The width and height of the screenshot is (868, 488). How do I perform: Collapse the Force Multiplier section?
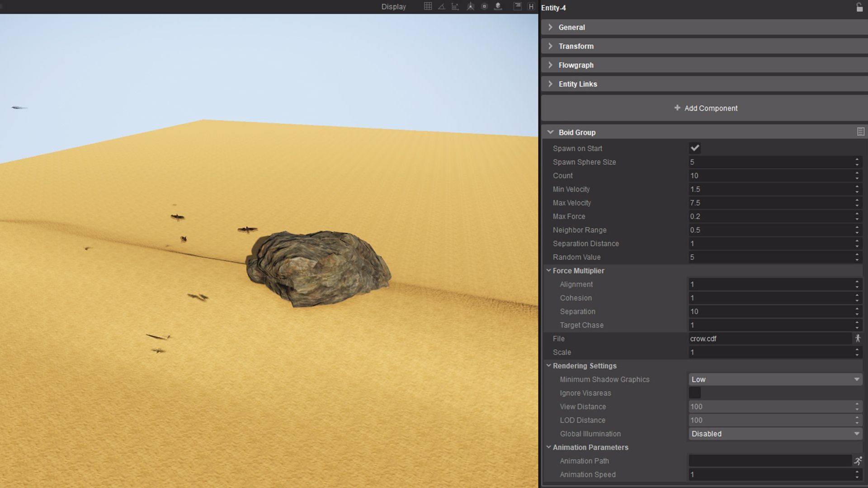click(549, 270)
